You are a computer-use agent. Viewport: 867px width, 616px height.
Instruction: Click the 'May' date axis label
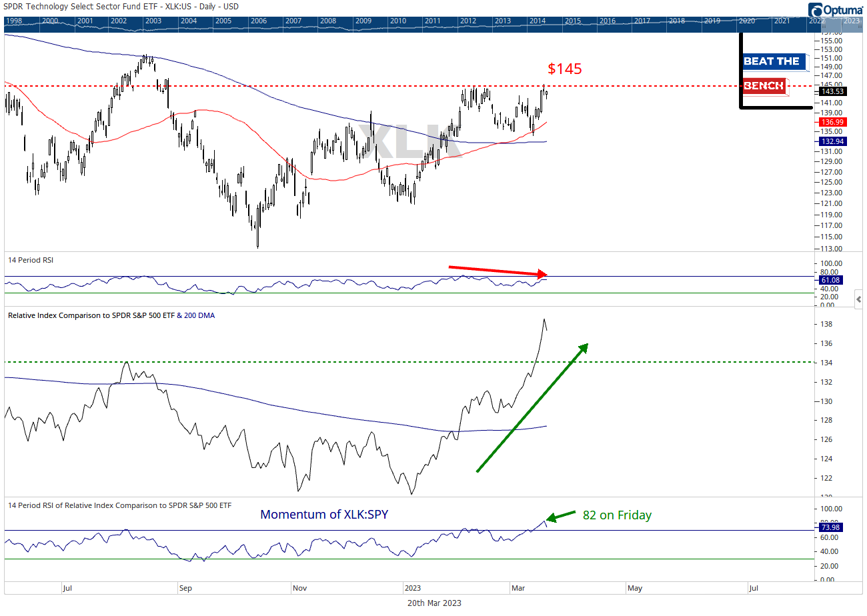point(634,588)
